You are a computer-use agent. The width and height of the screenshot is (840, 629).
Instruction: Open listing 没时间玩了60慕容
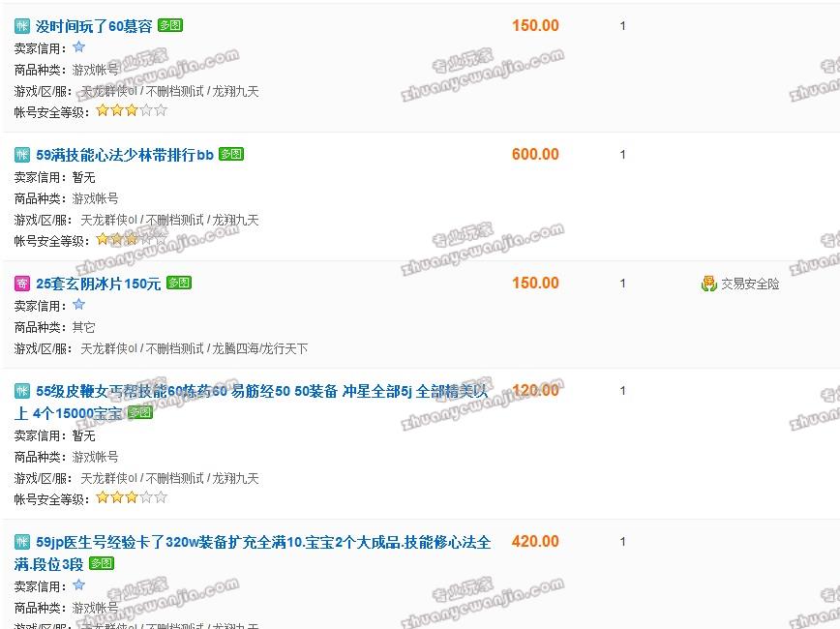pos(94,26)
